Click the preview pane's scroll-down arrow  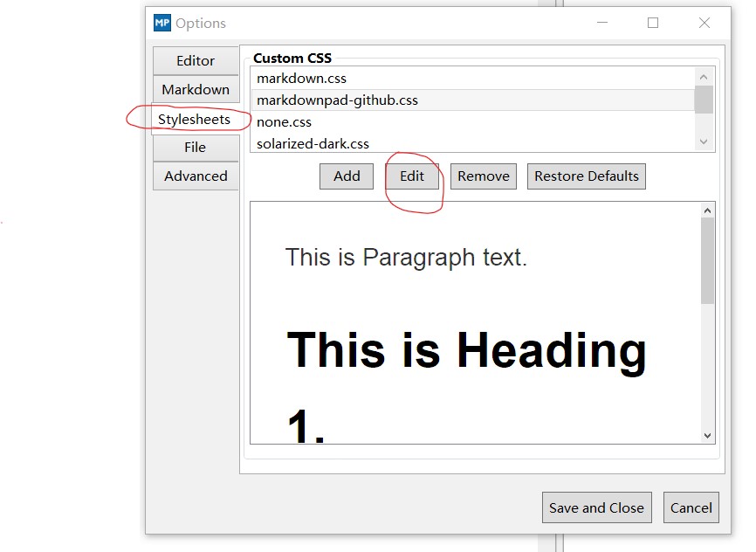707,434
